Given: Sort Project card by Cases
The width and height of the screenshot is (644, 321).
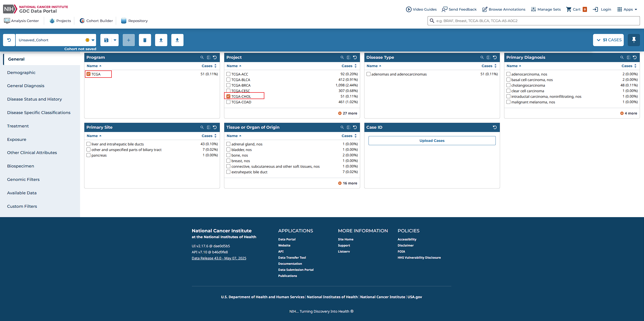Looking at the screenshot, I should click(349, 66).
